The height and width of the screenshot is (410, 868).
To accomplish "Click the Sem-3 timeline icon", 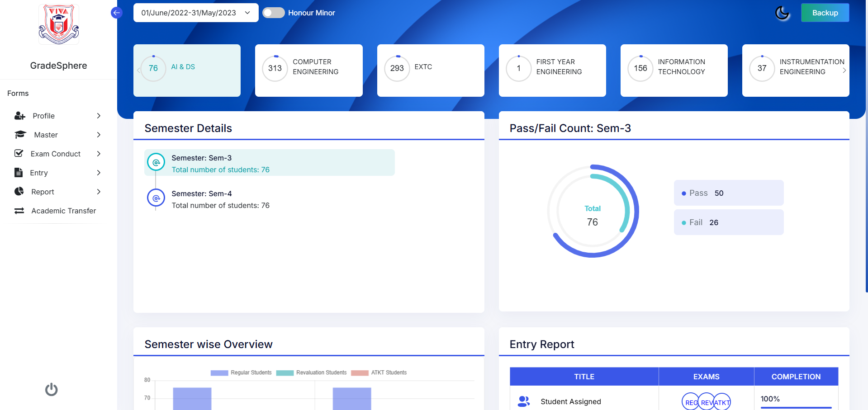I will 156,162.
